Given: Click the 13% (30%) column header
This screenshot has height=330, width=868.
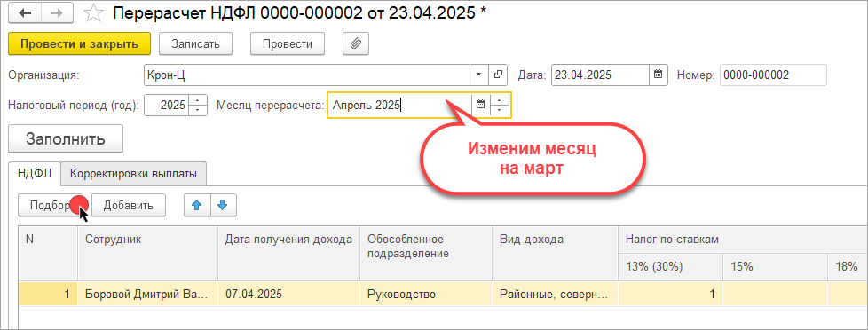Looking at the screenshot, I should click(670, 266).
